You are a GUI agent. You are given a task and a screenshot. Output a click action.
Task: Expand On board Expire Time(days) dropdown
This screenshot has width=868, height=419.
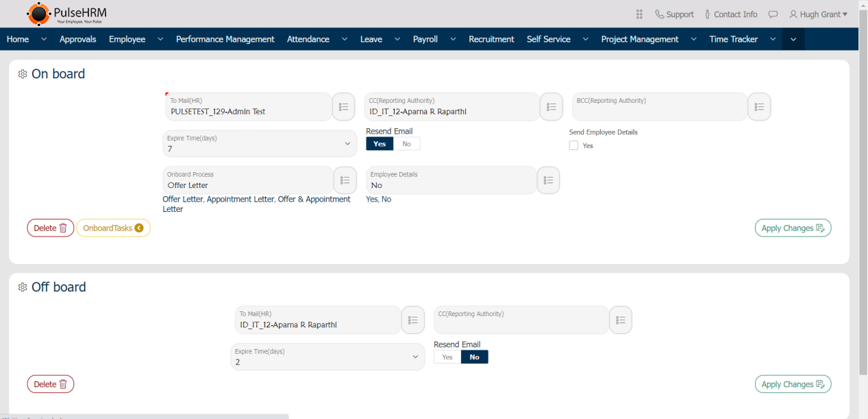(x=260, y=144)
